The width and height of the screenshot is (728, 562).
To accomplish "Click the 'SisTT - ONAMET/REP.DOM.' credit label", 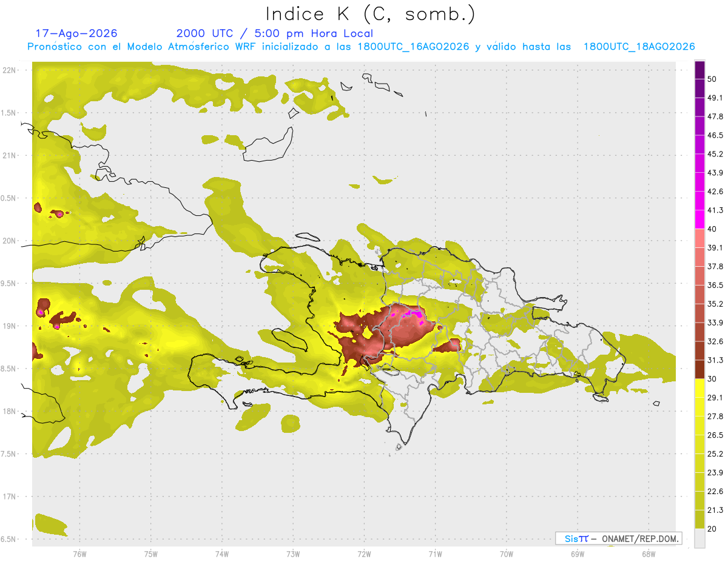I will (618, 538).
